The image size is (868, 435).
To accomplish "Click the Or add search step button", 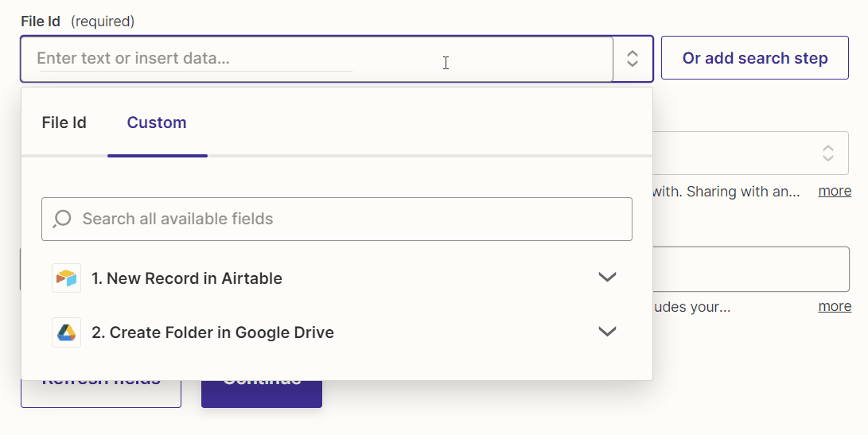I will click(754, 58).
